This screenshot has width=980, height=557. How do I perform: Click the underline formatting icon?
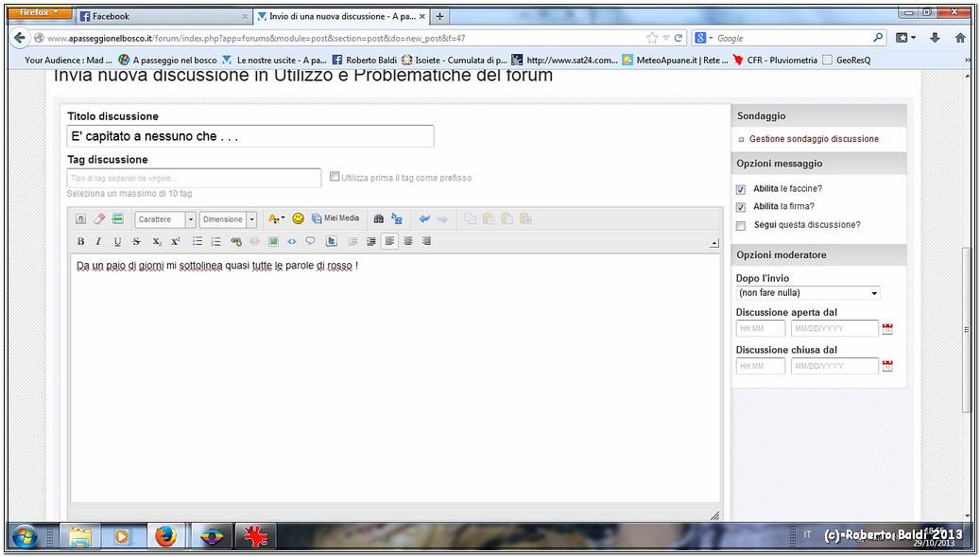117,241
